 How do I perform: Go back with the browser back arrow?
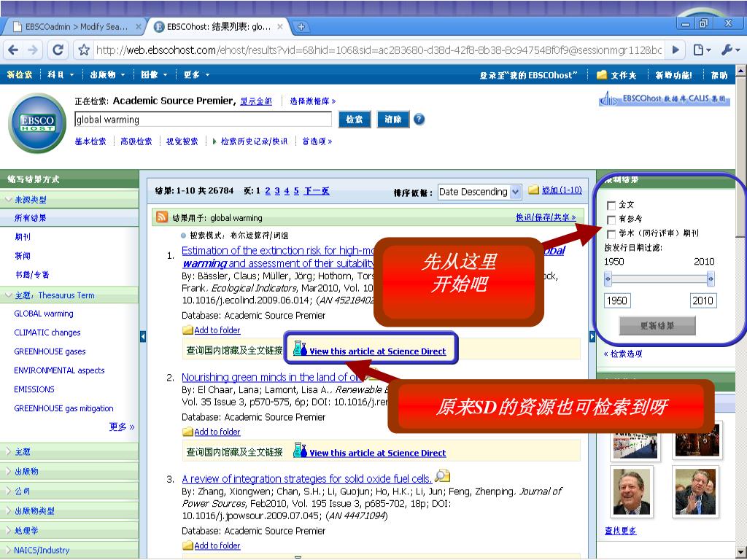pos(13,50)
